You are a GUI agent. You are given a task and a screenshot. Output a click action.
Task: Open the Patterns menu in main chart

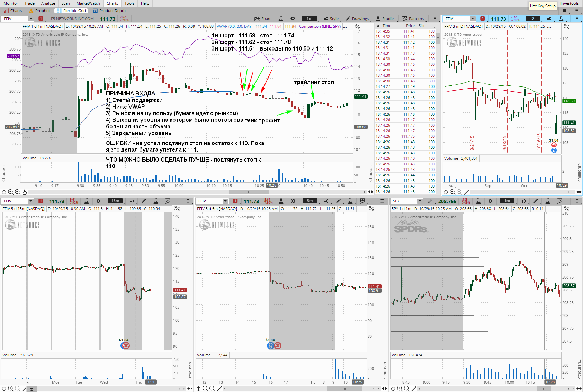413,19
